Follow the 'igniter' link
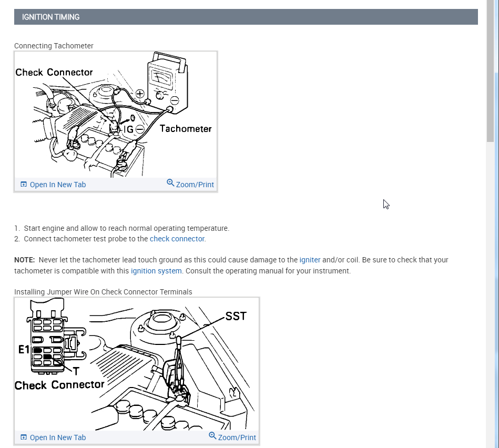This screenshot has height=448, width=499. [x=310, y=260]
